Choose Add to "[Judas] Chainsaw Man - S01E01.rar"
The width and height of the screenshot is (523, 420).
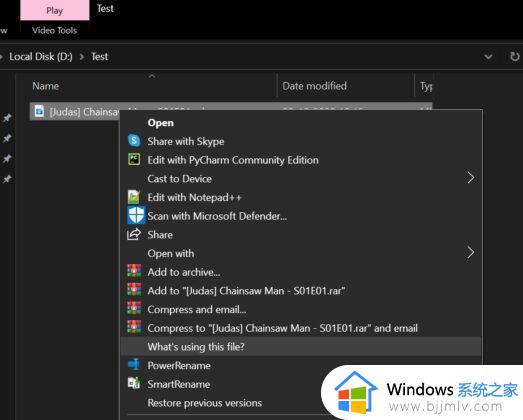246,291
